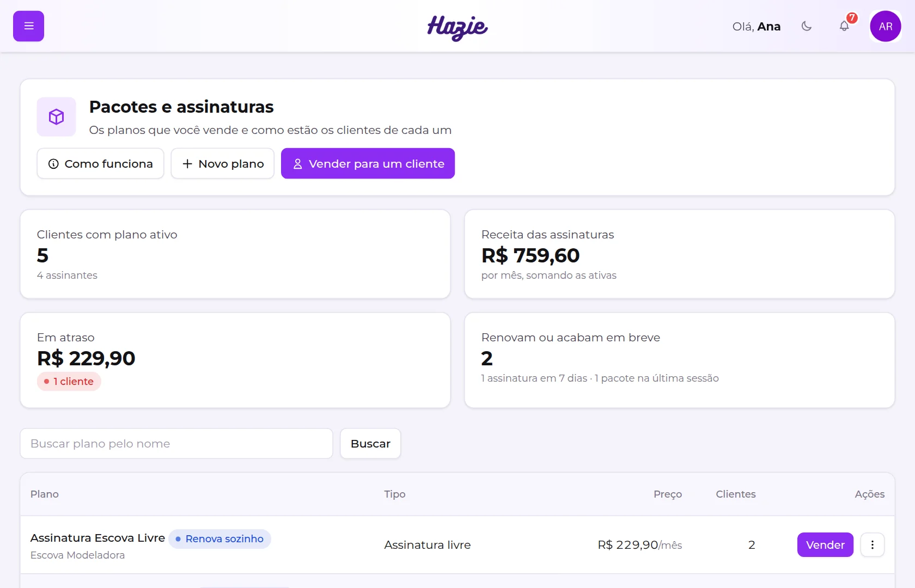Viewport: 915px width, 588px height.
Task: Click the Buscar plano pelo nome field
Action: [176, 444]
